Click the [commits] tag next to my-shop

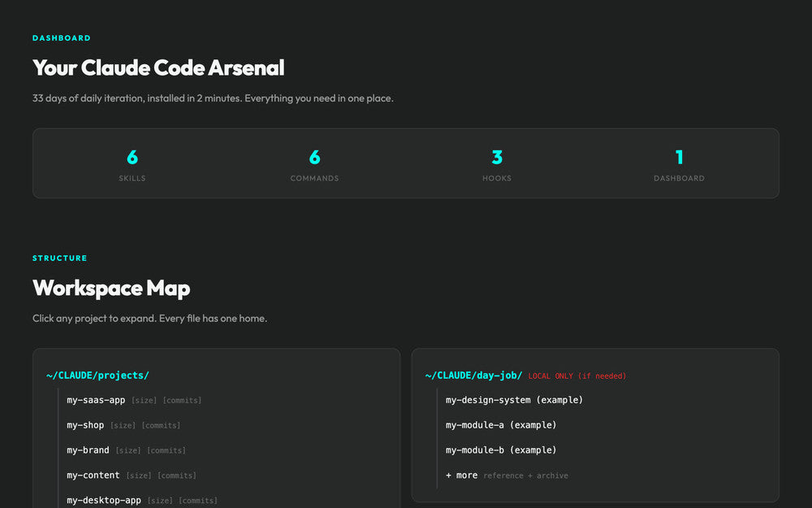pyautogui.click(x=161, y=426)
